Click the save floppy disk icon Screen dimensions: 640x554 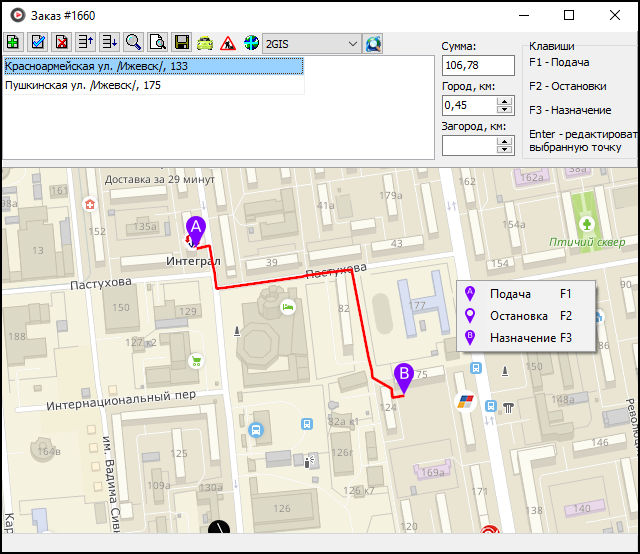tap(181, 43)
